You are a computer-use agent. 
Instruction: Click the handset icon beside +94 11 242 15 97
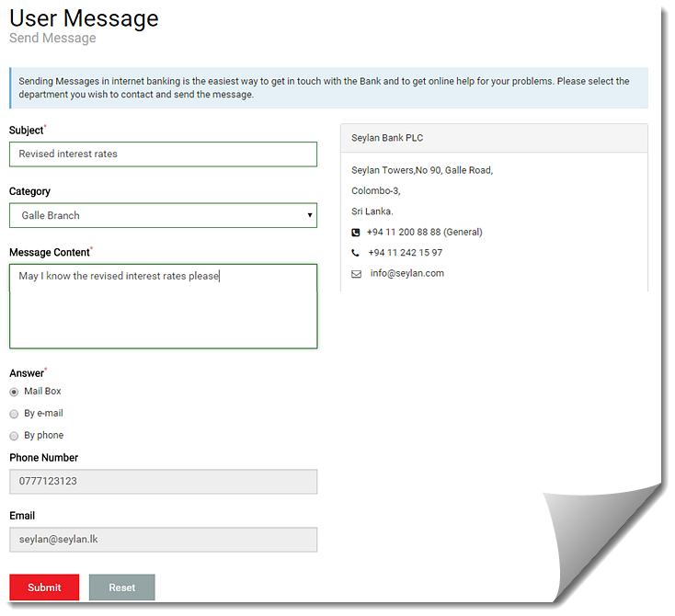click(x=355, y=253)
